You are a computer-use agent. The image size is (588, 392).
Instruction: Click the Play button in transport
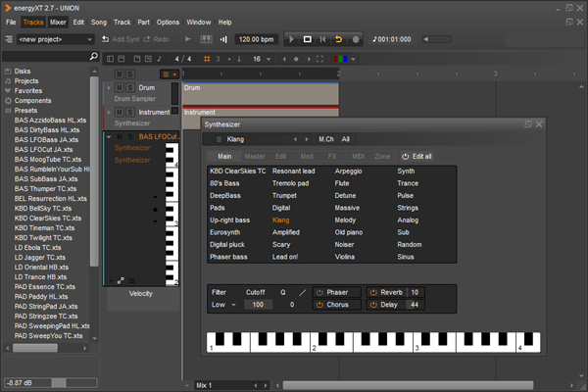click(291, 39)
